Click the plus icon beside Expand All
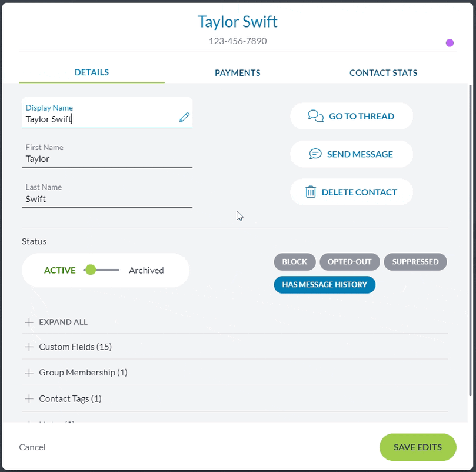Viewport: 476px width, 472px height. click(29, 322)
